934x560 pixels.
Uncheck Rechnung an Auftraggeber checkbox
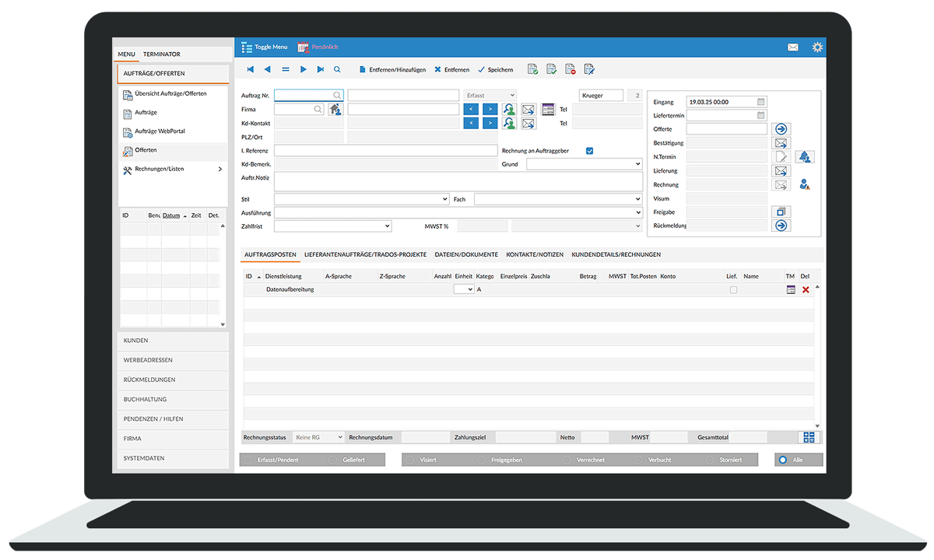click(589, 151)
